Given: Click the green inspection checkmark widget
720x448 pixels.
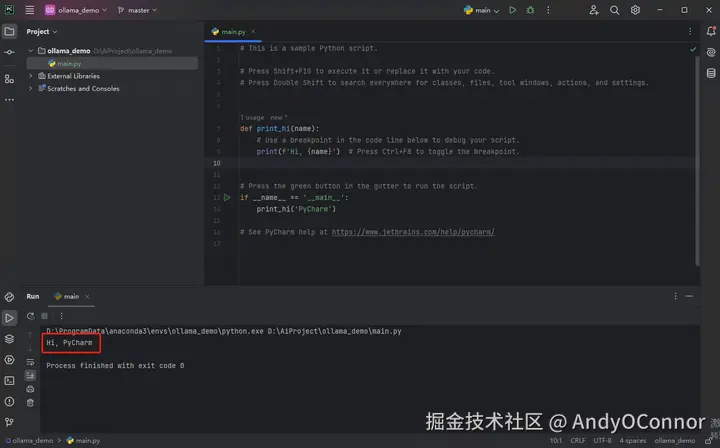Looking at the screenshot, I should (693, 49).
